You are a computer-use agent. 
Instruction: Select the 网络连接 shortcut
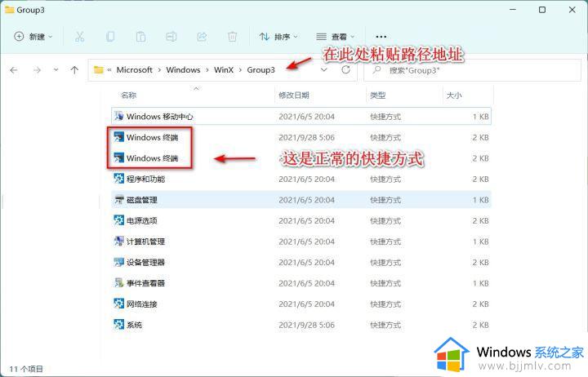click(x=301, y=304)
